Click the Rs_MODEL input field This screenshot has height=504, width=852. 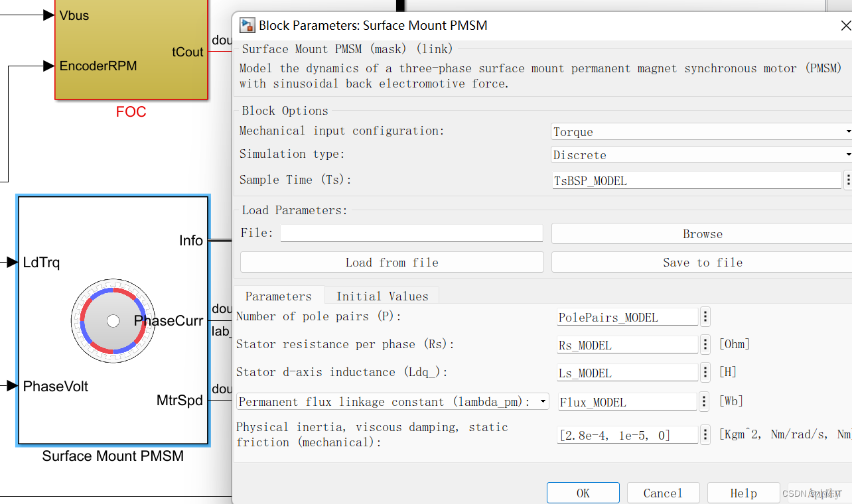click(x=628, y=345)
